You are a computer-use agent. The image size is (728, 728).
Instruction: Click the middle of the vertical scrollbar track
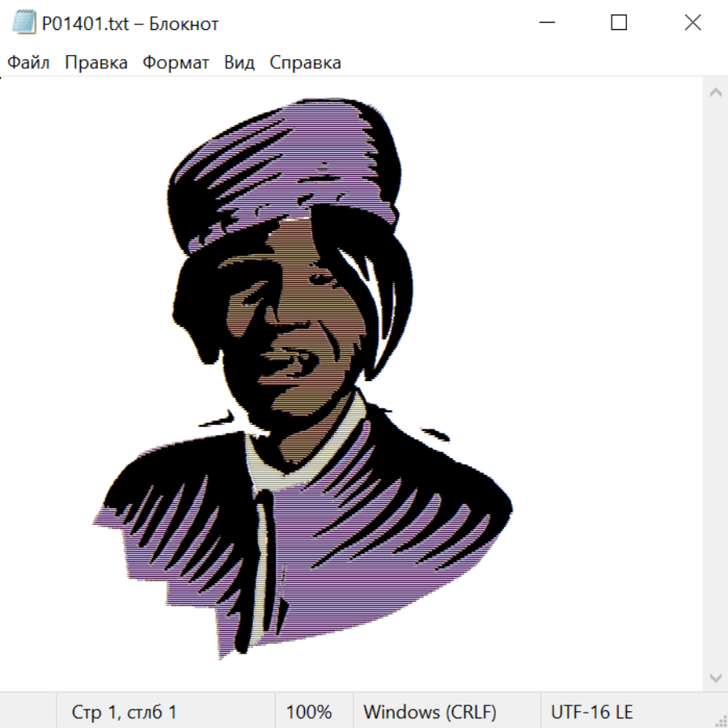(x=715, y=384)
